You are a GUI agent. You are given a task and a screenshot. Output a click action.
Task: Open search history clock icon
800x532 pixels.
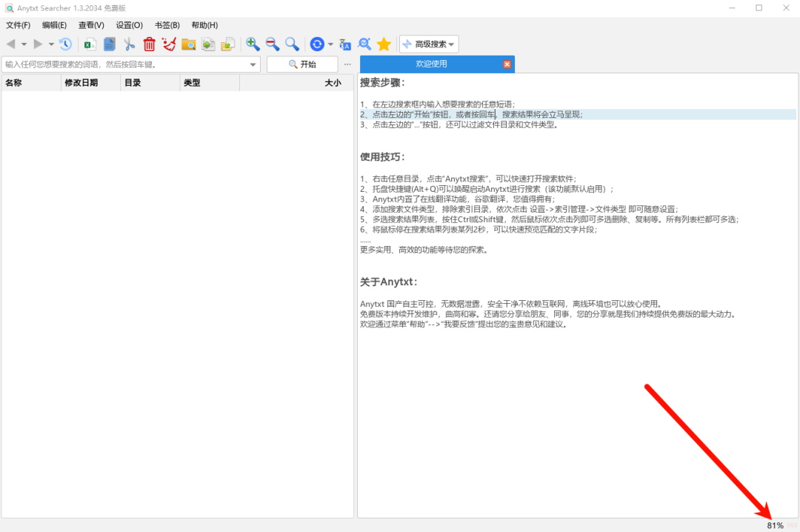coord(65,44)
